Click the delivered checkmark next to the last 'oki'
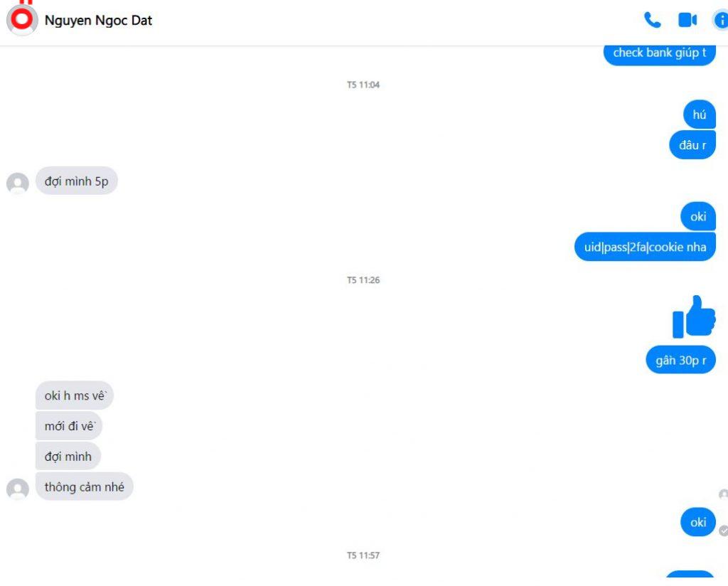Screen dimensions: 728x586 [x=723, y=531]
